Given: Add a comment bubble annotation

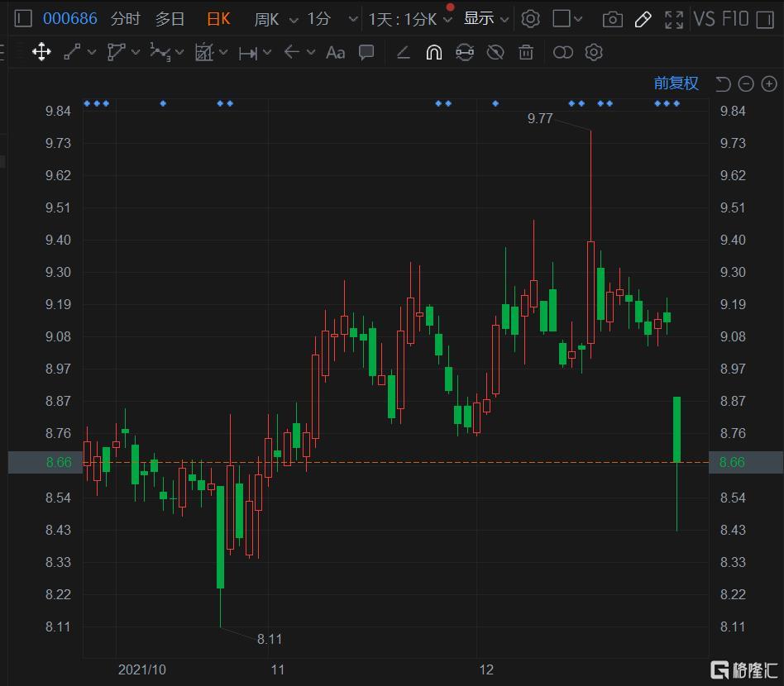Looking at the screenshot, I should coord(366,52).
